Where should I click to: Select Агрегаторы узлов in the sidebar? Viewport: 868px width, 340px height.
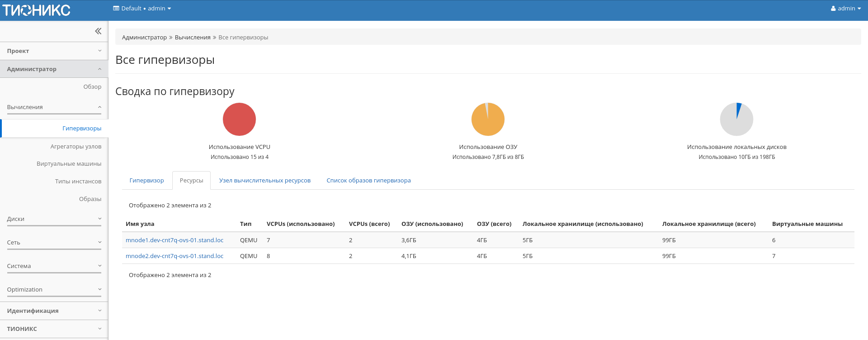(75, 147)
